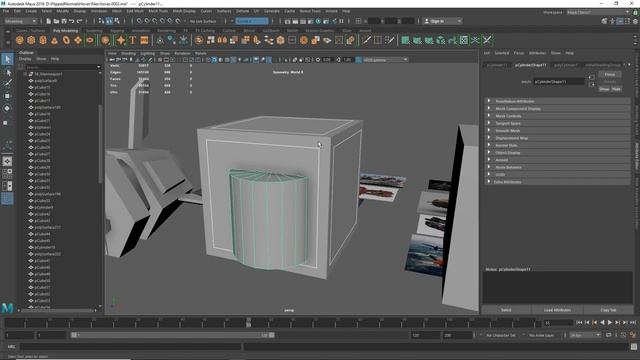Click the Copy Tab button
The image size is (640, 360).
pos(608,310)
